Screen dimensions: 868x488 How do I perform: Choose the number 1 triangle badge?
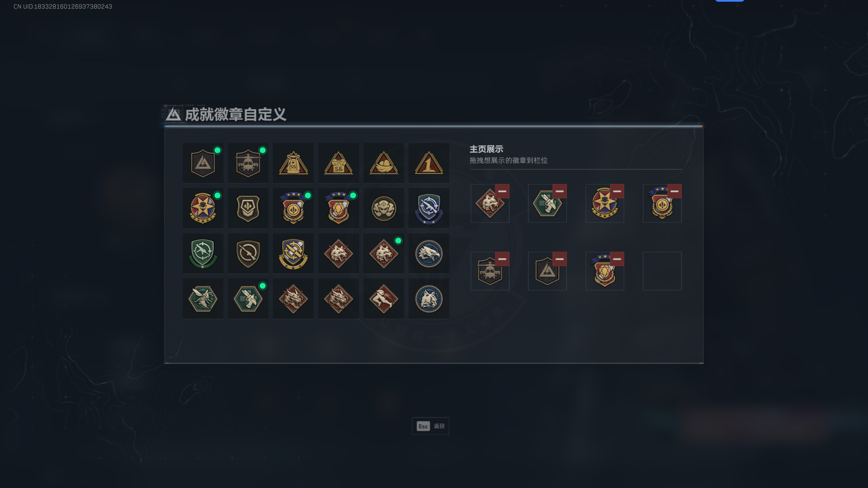[429, 163]
